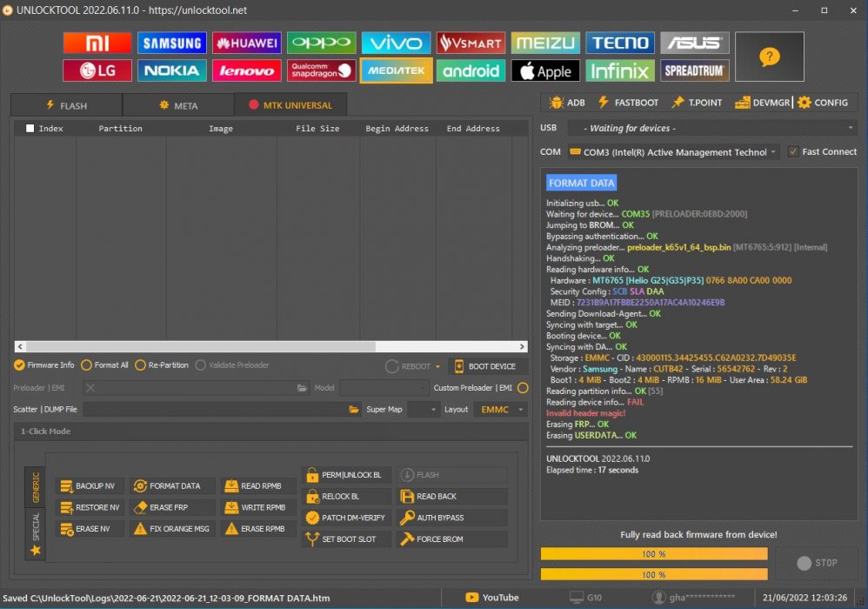Select the Firmware Info radio option

pos(44,365)
